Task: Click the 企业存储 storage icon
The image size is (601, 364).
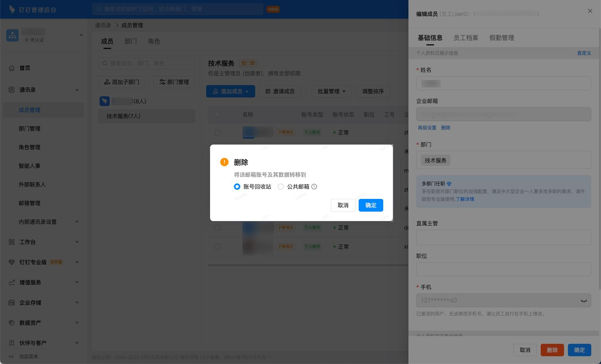Action: [x=12, y=303]
